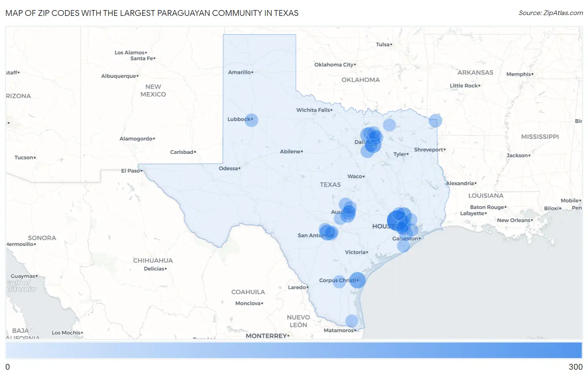Click the El Paso label
The width and height of the screenshot is (588, 376).
(131, 171)
